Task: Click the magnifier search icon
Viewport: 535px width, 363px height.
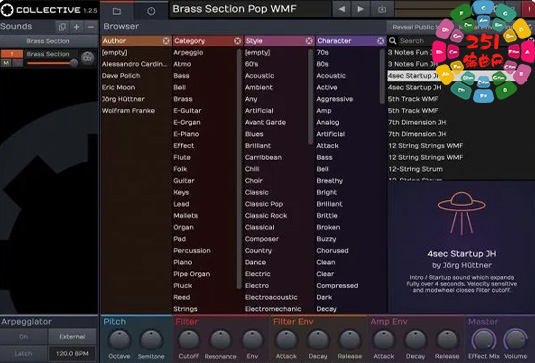Action: click(393, 41)
